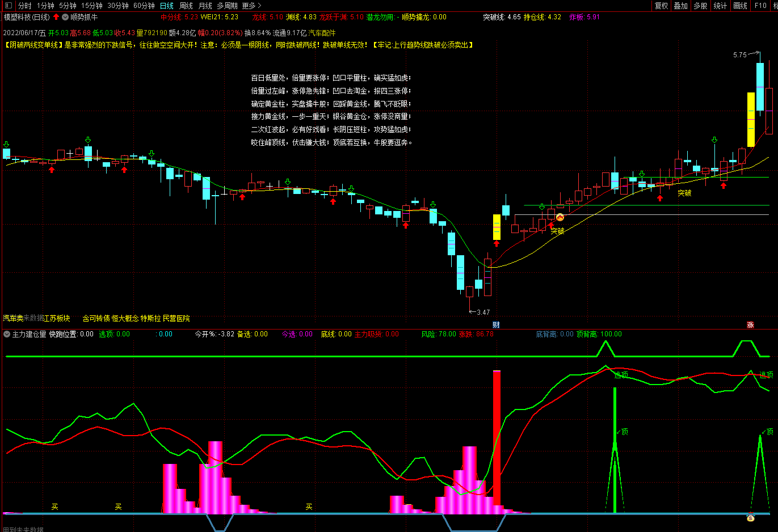
Task: Click the 中分线: 5.23 indicator value
Action: [x=179, y=17]
